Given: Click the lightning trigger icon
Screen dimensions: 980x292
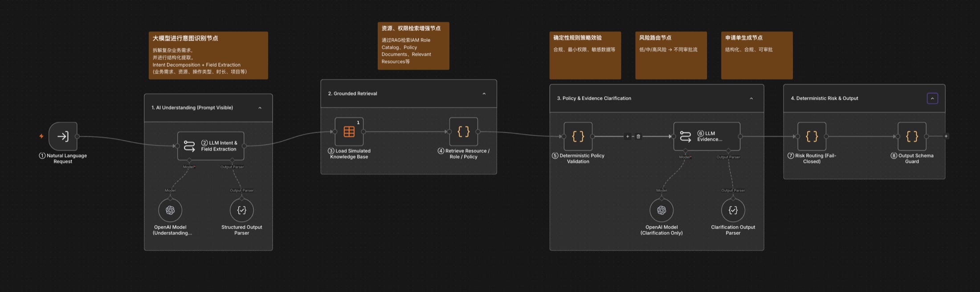Looking at the screenshot, I should pyautogui.click(x=41, y=136).
